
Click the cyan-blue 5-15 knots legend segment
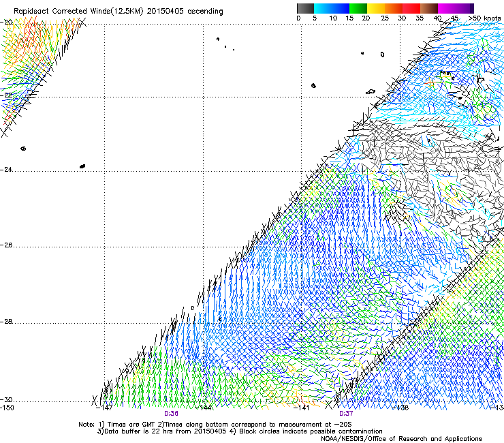332,8
